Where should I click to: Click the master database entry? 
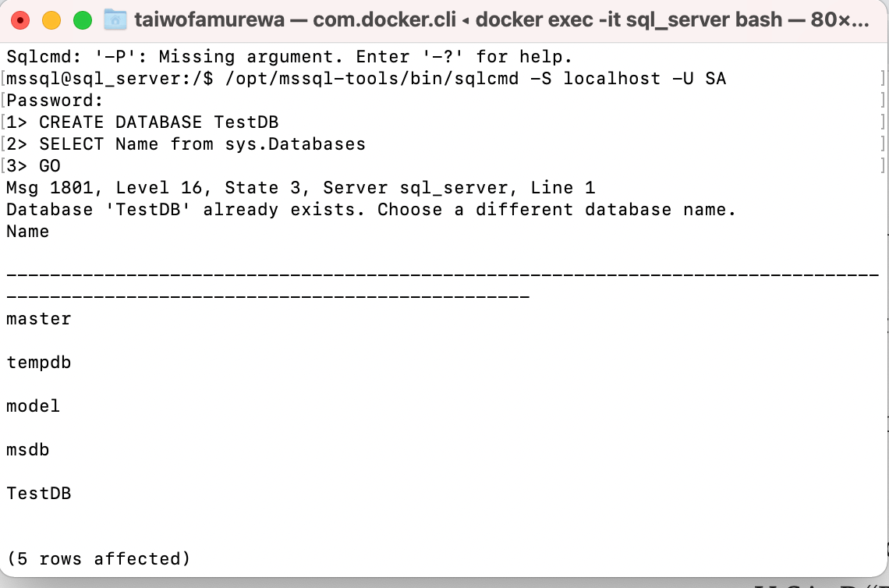pyautogui.click(x=37, y=318)
